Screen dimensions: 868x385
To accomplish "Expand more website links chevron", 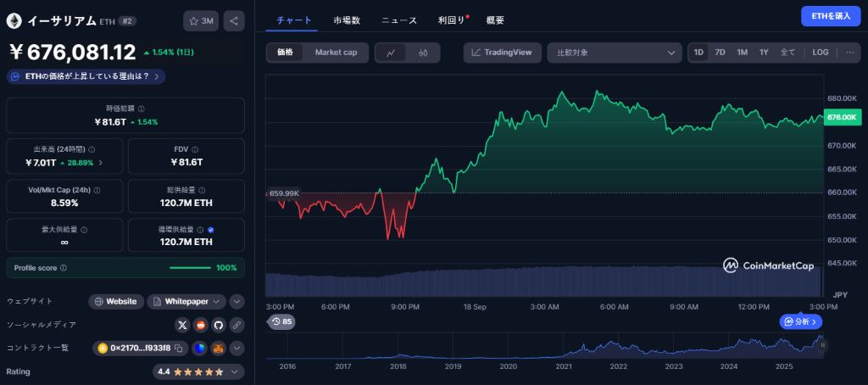I will (237, 301).
